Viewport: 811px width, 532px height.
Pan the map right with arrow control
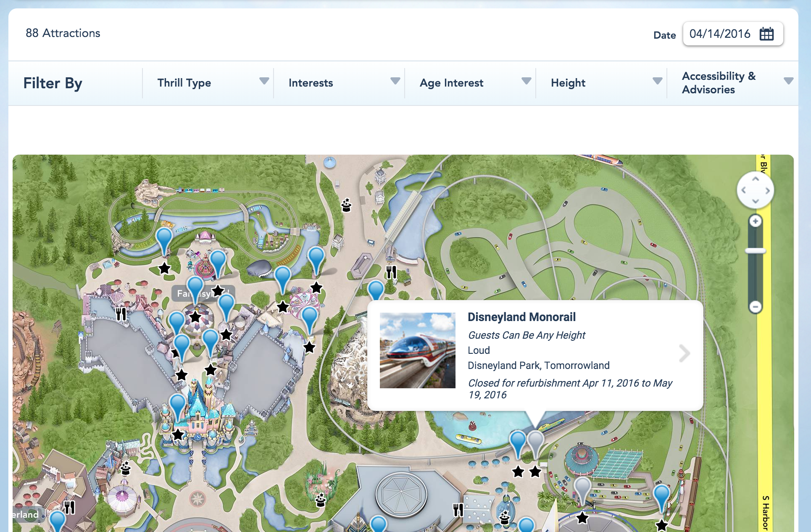767,190
